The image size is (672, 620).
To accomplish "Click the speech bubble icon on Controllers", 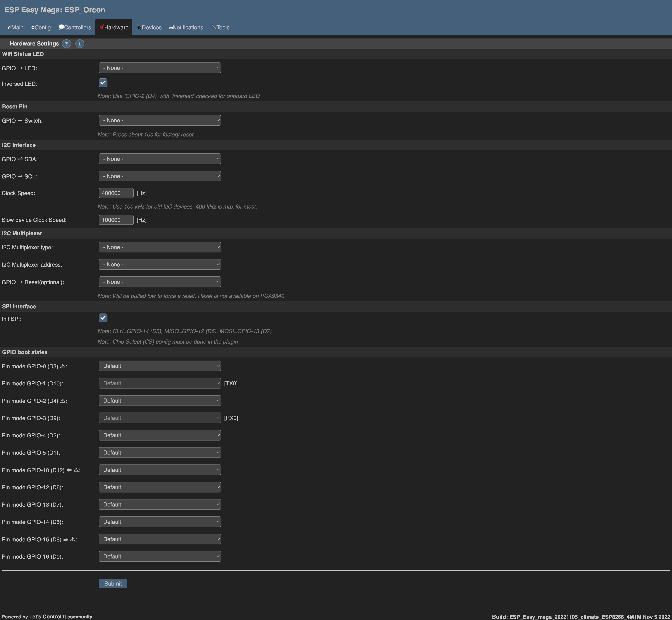I will tap(61, 27).
